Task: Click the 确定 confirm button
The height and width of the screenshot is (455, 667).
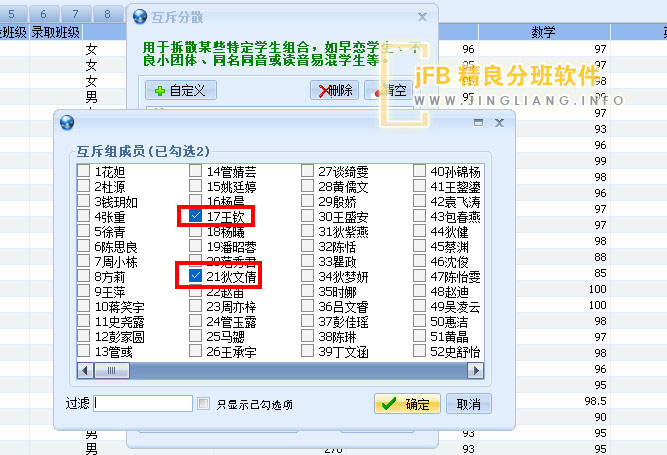Action: [x=407, y=404]
